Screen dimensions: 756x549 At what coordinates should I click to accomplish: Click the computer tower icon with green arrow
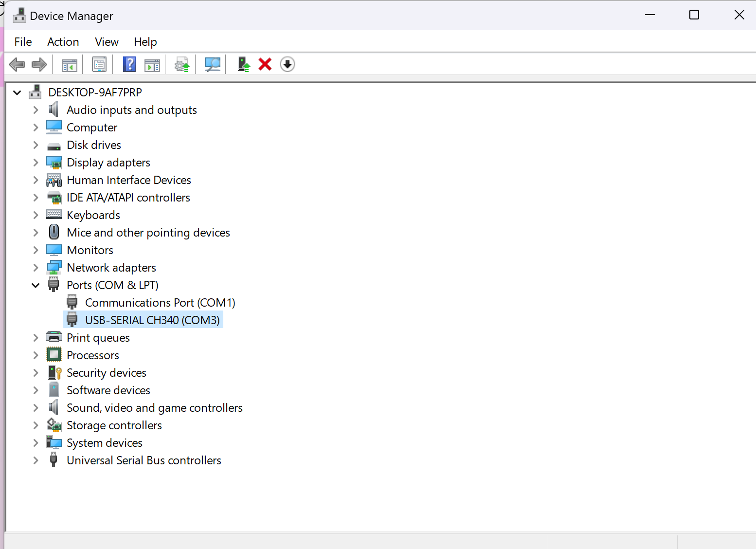[243, 64]
